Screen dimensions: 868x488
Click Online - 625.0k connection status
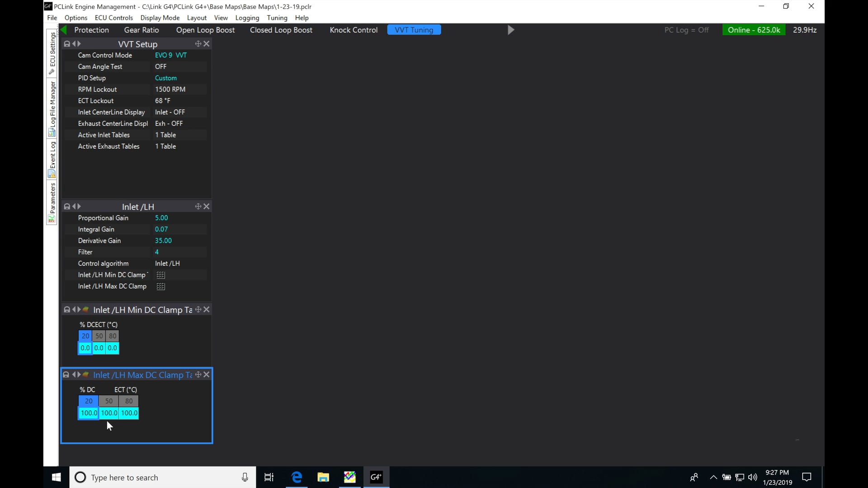[x=754, y=30]
